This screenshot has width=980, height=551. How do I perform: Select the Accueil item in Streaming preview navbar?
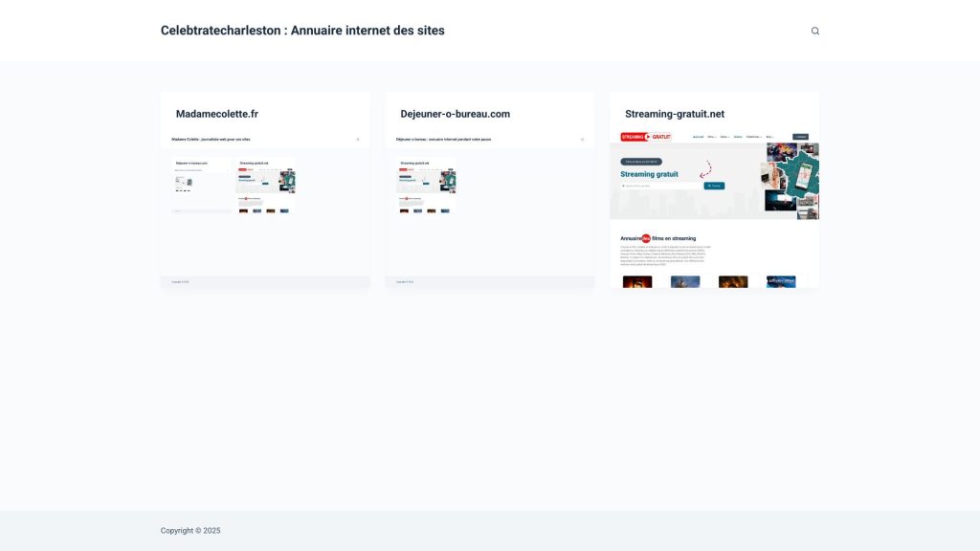[698, 137]
